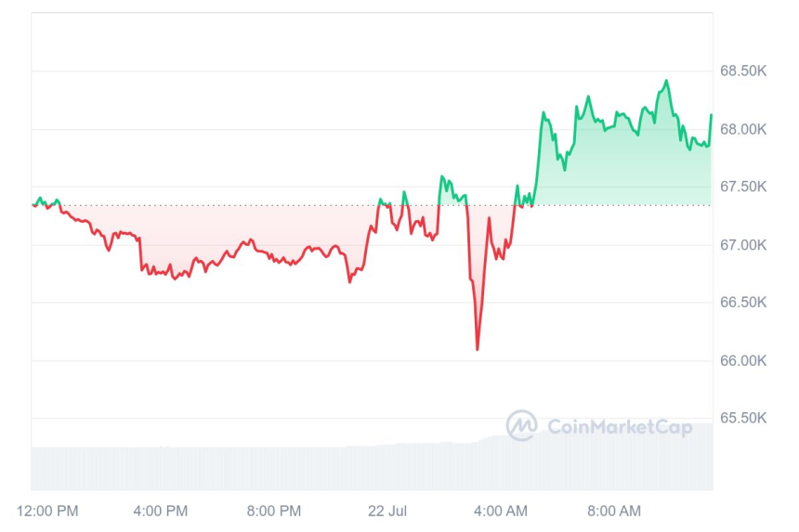
Task: Click the leftmost start of the price line
Action: 33,205
